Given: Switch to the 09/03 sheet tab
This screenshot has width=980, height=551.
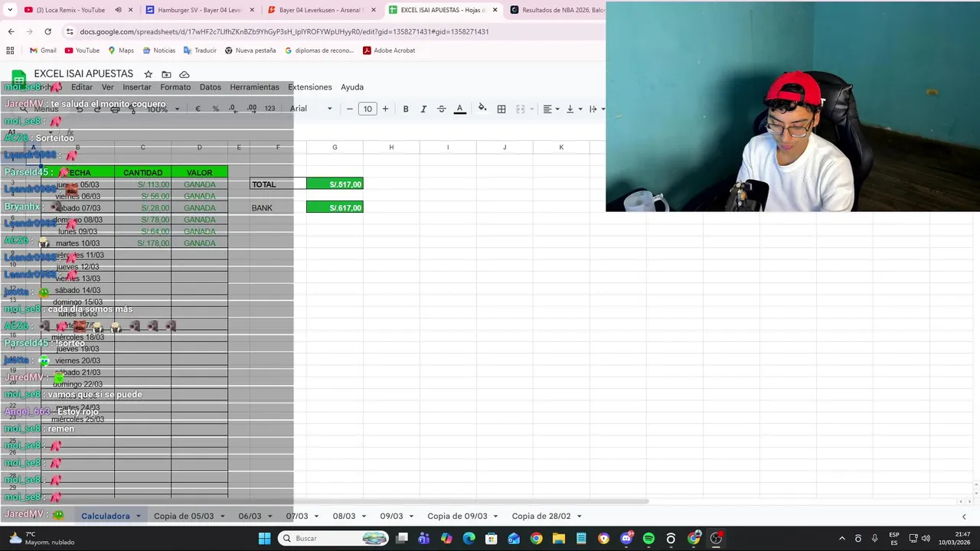Looking at the screenshot, I should pyautogui.click(x=391, y=516).
